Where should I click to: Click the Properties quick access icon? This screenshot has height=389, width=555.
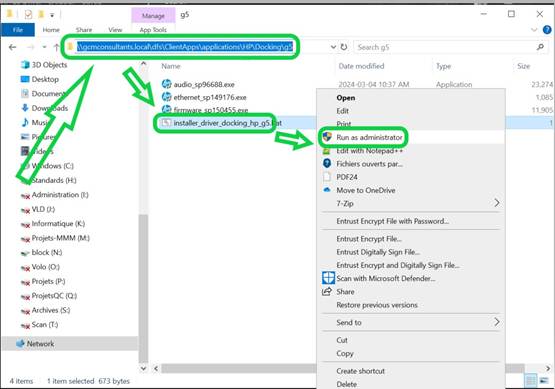tap(29, 14)
